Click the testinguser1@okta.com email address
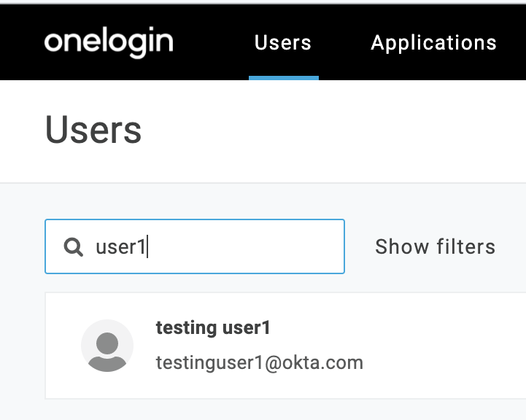 [x=259, y=362]
